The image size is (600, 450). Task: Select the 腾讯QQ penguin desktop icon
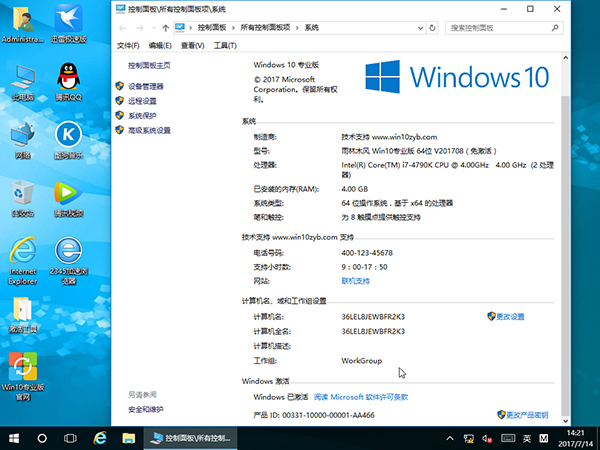pos(67,78)
